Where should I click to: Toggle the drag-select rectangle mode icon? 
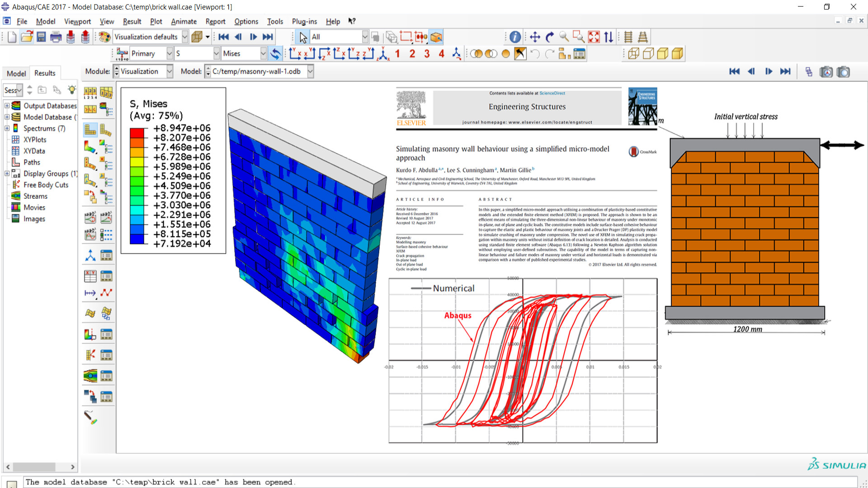pyautogui.click(x=406, y=37)
